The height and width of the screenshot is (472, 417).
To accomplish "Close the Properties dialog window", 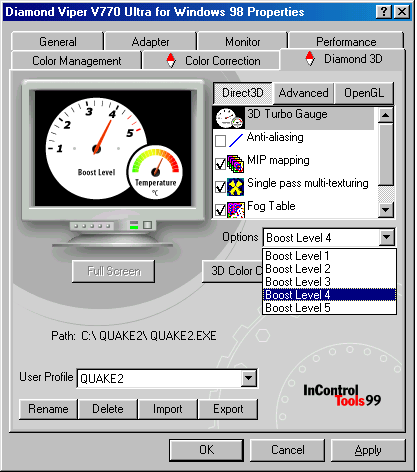I will [402, 12].
